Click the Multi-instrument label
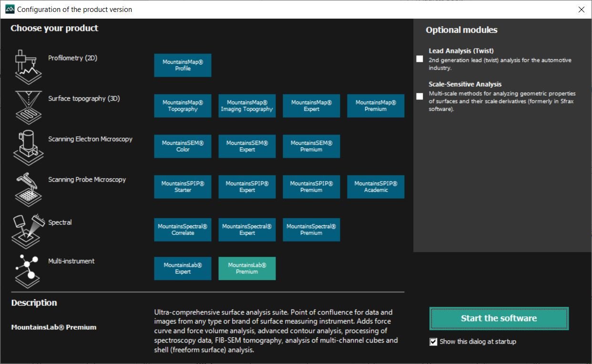Screen dimensions: 592x364 (x=71, y=261)
